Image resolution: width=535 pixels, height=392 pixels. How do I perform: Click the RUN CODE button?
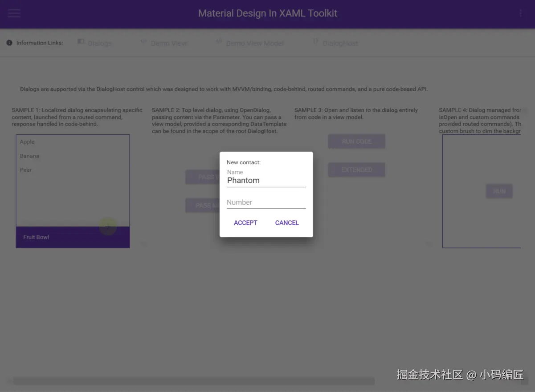pyautogui.click(x=357, y=141)
